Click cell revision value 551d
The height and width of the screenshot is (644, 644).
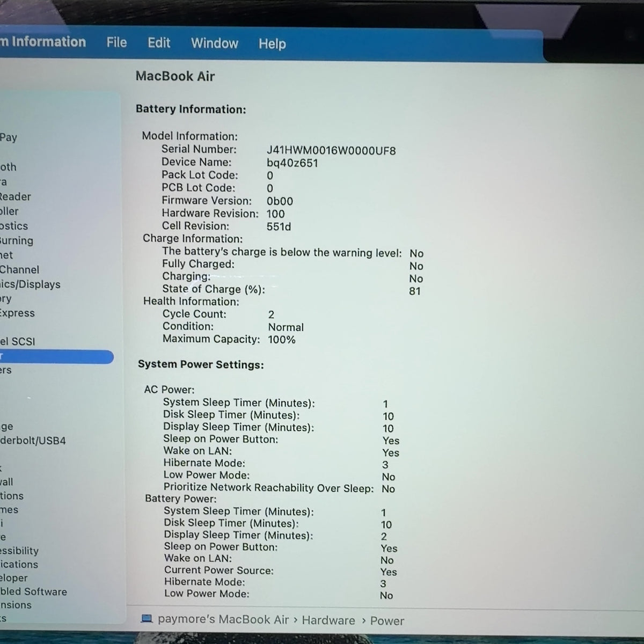click(x=279, y=226)
